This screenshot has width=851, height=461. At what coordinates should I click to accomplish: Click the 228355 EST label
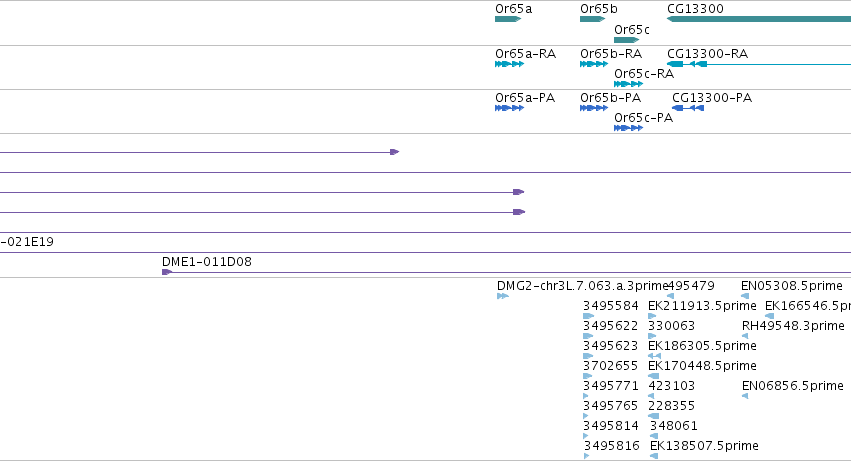pos(671,406)
